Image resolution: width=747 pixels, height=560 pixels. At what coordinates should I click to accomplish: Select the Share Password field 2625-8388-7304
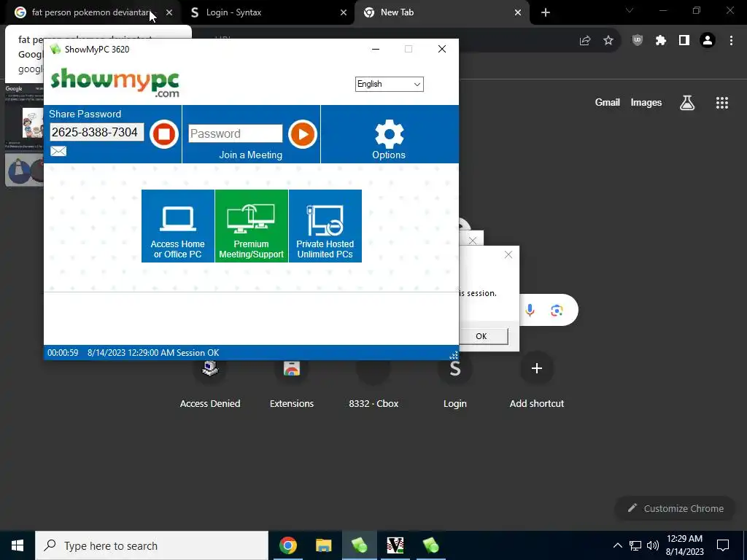97,132
